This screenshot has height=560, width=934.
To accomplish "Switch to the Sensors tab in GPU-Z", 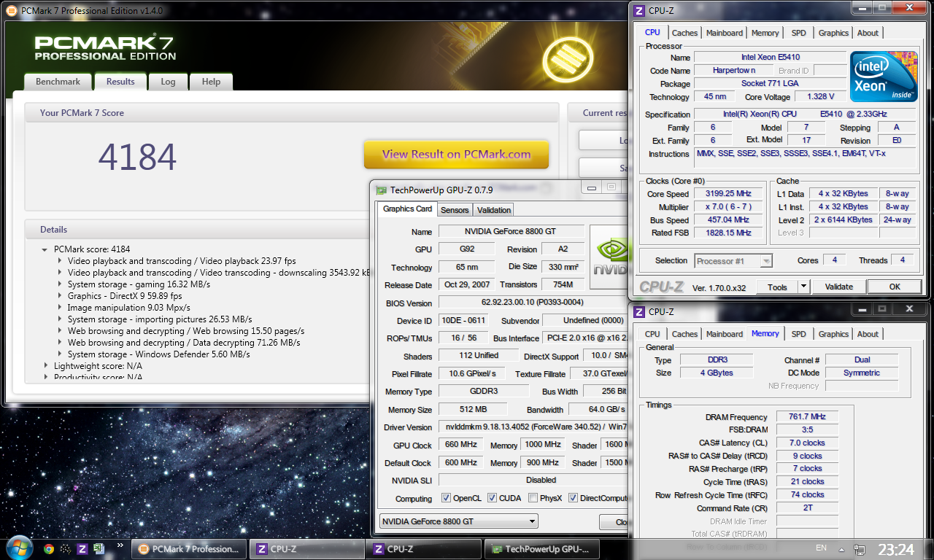I will click(455, 210).
